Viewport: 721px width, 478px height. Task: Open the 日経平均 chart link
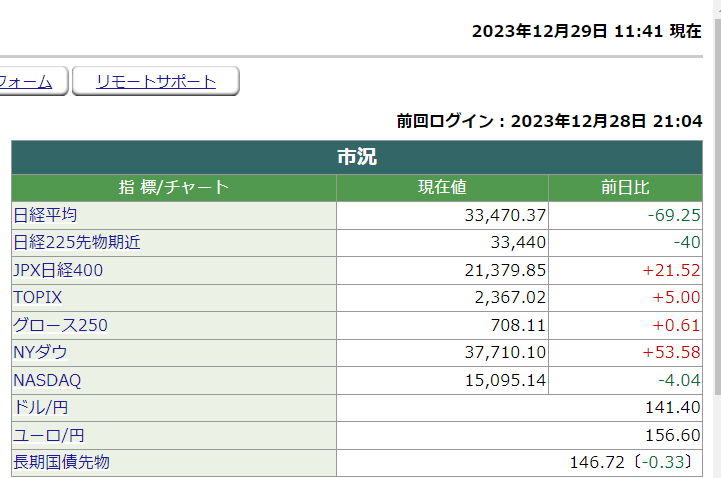tap(45, 215)
